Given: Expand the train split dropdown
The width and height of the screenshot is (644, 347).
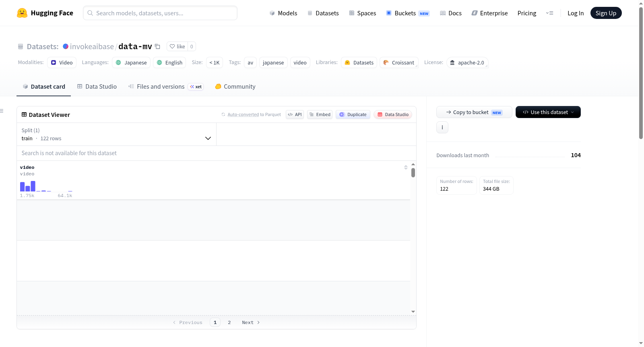Looking at the screenshot, I should (x=116, y=134).
